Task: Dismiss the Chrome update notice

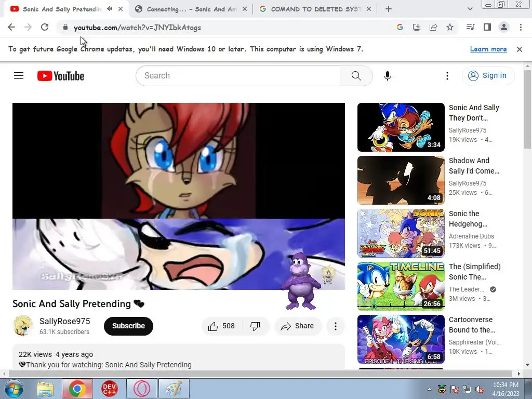Action: click(520, 49)
